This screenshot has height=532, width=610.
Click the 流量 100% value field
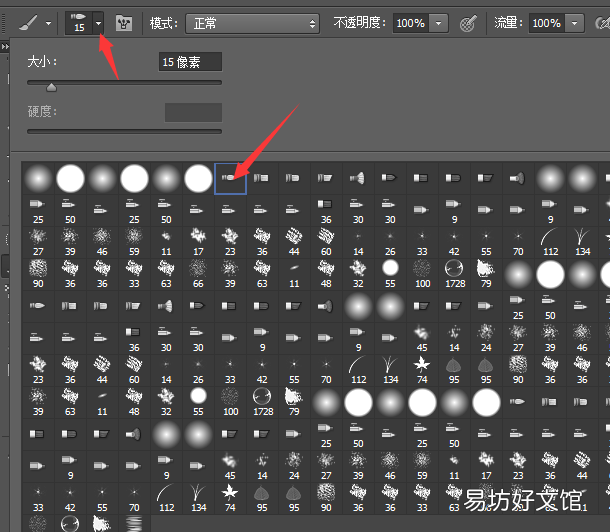547,23
